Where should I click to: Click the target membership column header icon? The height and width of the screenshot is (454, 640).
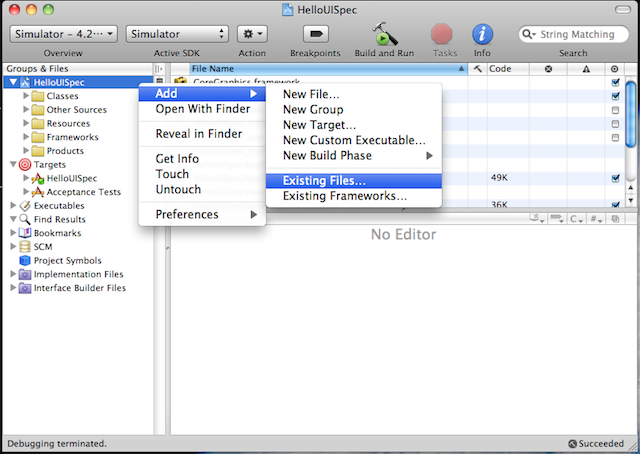coord(614,69)
